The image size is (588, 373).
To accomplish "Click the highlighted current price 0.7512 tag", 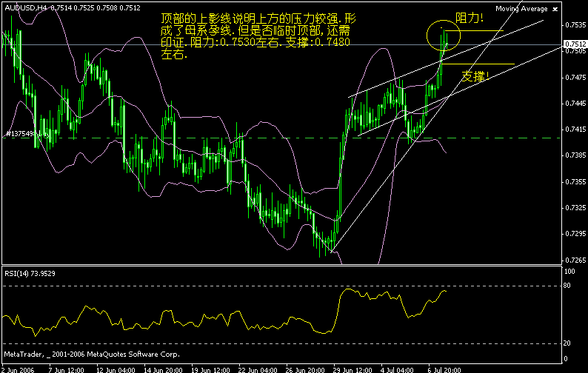I will click(575, 44).
